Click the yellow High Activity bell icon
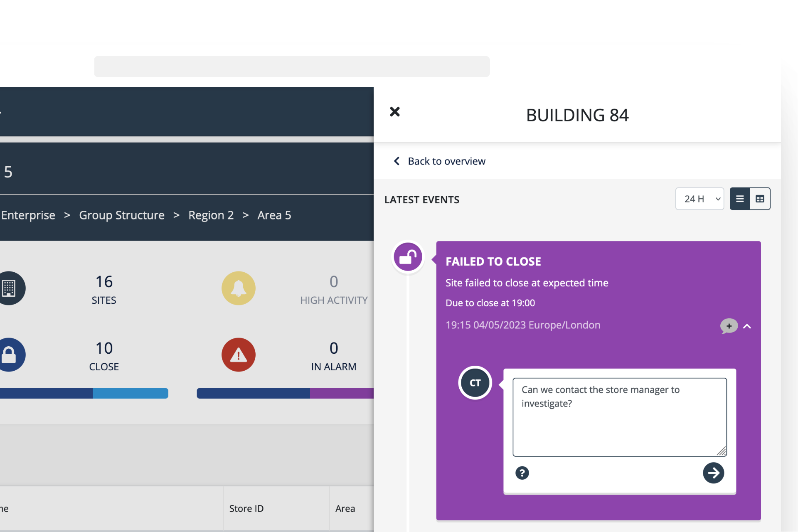The height and width of the screenshot is (532, 798). (238, 288)
